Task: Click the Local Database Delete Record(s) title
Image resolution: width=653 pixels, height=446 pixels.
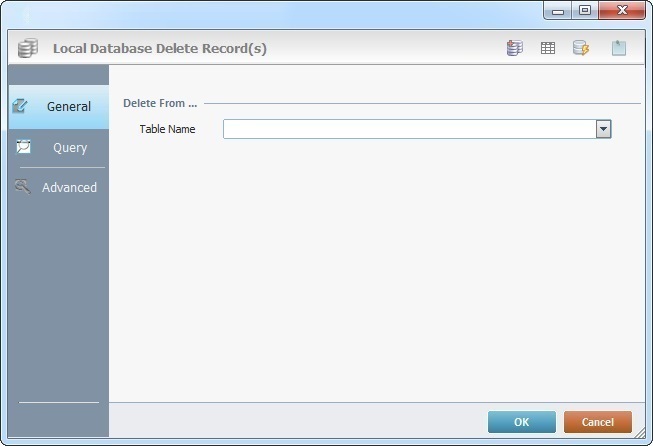Action: [x=159, y=48]
